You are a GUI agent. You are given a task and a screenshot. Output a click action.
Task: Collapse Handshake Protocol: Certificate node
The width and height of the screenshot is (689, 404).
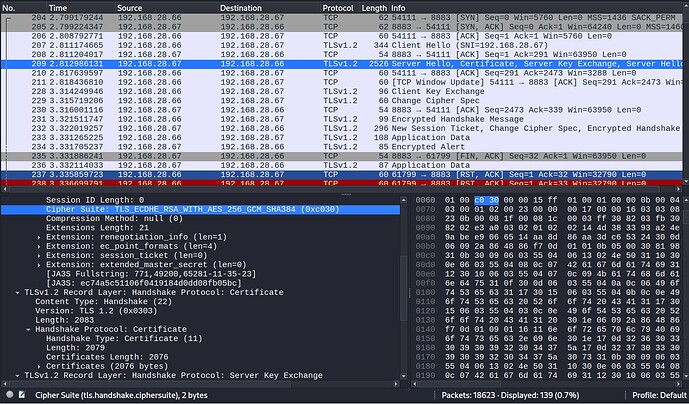coord(28,329)
